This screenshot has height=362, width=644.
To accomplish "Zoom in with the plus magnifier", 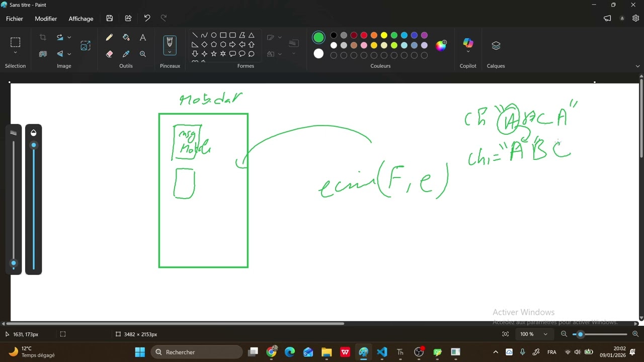I will tap(635, 334).
